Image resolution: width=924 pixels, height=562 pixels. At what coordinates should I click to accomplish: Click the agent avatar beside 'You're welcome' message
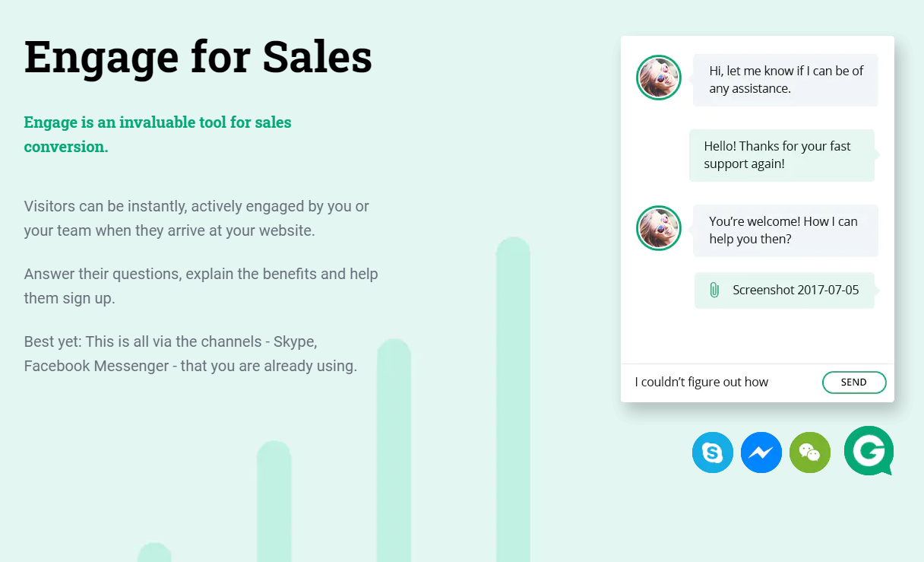coord(659,228)
